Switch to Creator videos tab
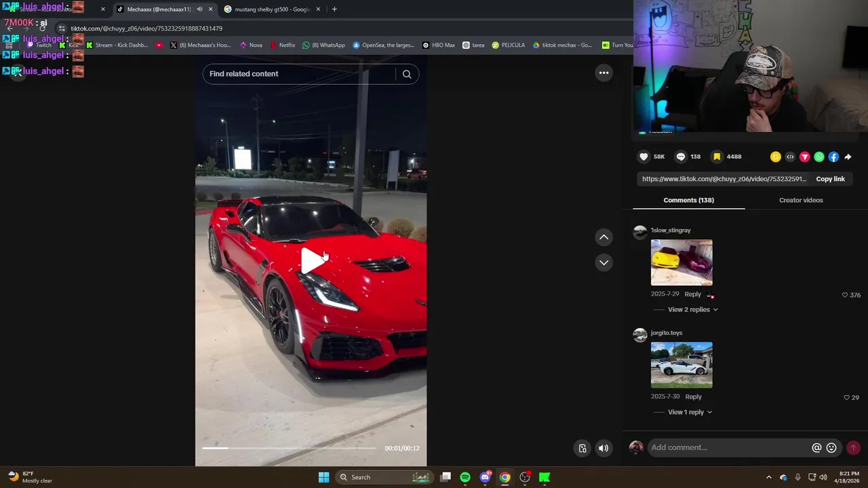The image size is (868, 488). coord(801,200)
